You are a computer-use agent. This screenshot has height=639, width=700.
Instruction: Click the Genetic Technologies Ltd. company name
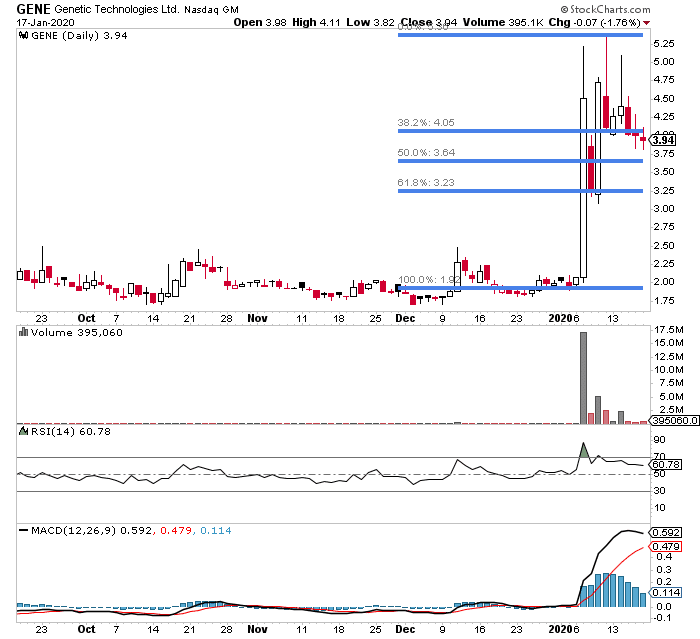(117, 9)
